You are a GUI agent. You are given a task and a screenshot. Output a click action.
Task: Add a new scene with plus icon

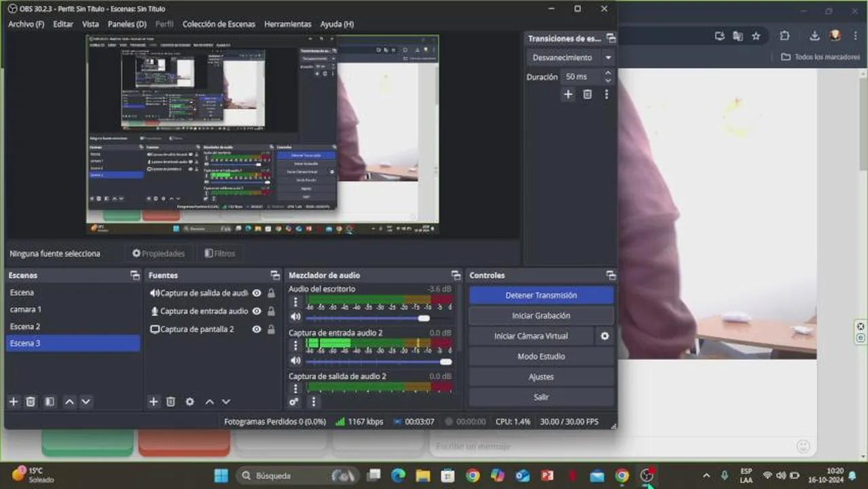point(14,401)
